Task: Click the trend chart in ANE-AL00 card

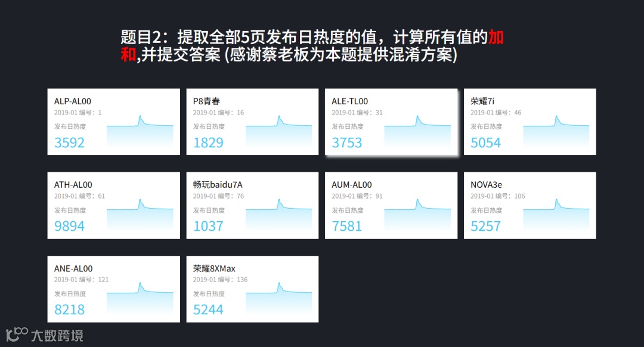Action: point(140,298)
